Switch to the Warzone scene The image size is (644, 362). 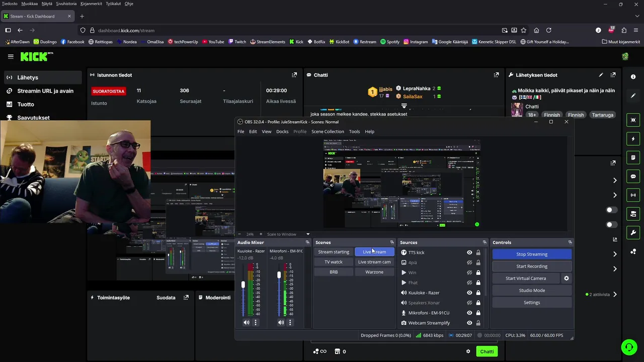point(374,272)
